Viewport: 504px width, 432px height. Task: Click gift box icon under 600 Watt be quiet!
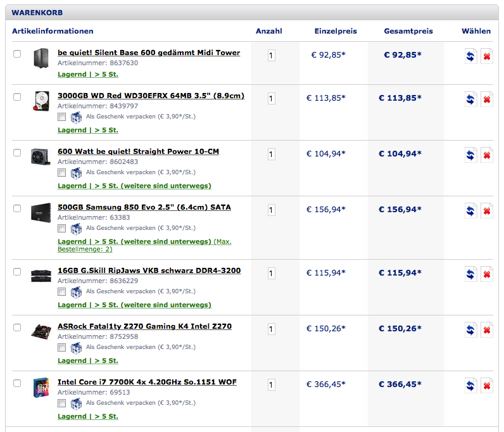(76, 173)
